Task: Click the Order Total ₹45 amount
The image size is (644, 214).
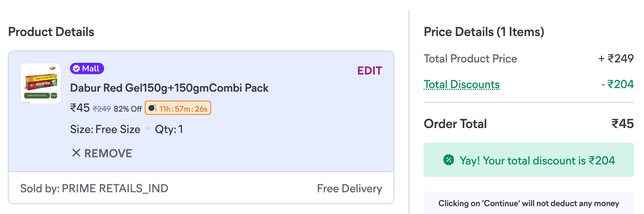Action: (622, 124)
